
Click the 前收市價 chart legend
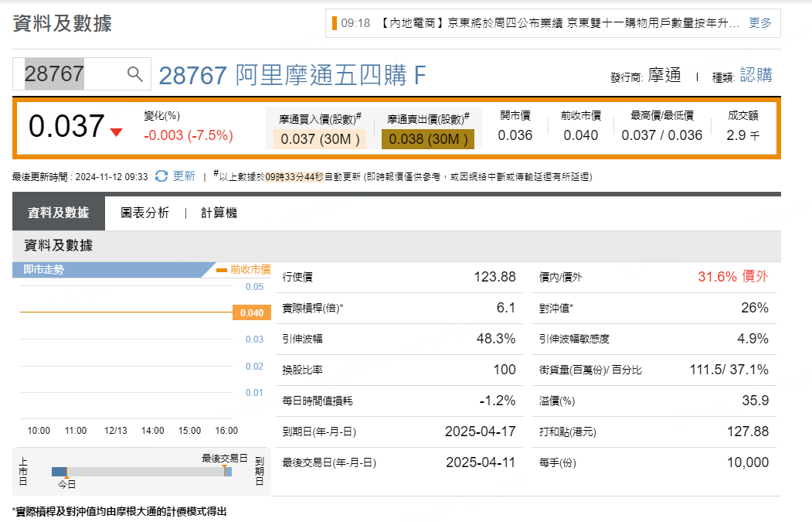coord(244,270)
